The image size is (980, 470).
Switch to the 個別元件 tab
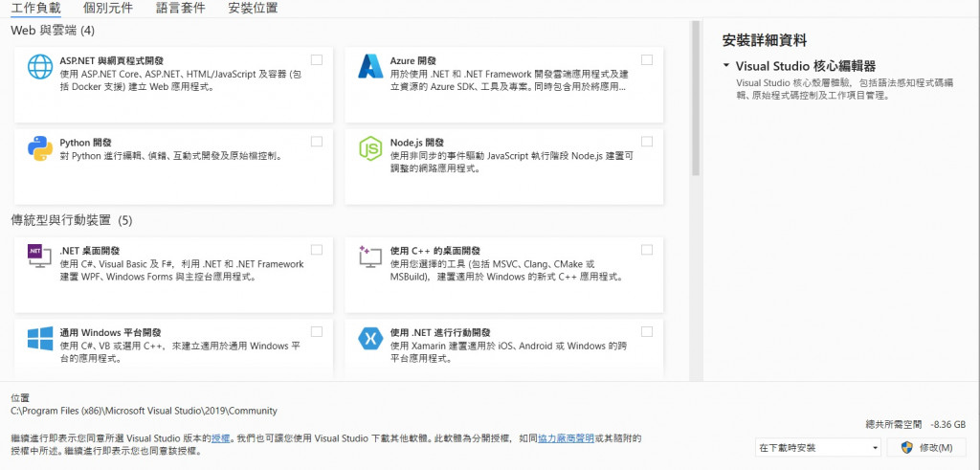[108, 8]
